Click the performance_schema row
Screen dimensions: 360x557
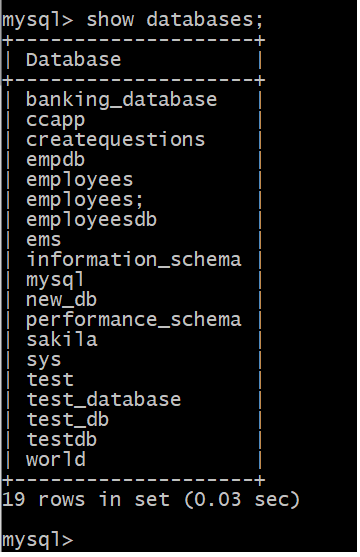pyautogui.click(x=134, y=320)
